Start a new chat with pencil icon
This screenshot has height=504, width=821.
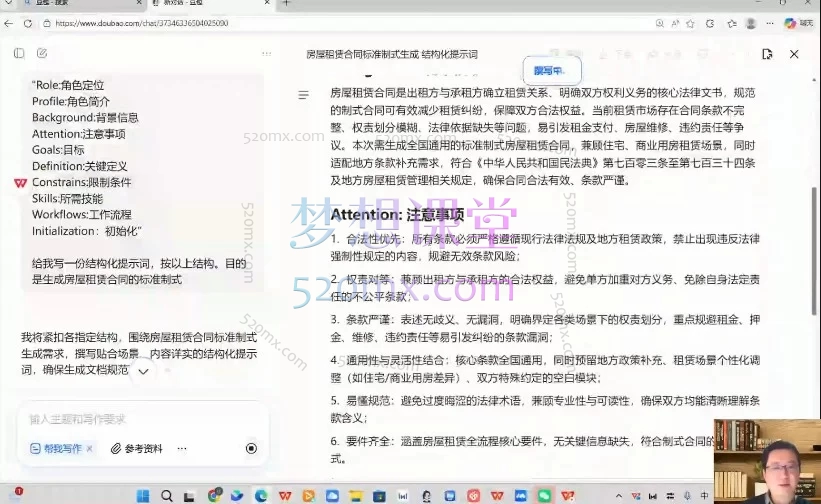[42, 53]
